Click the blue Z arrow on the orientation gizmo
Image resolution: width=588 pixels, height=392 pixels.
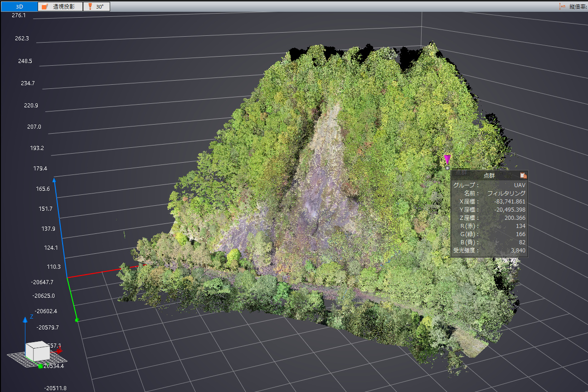[x=25, y=319]
